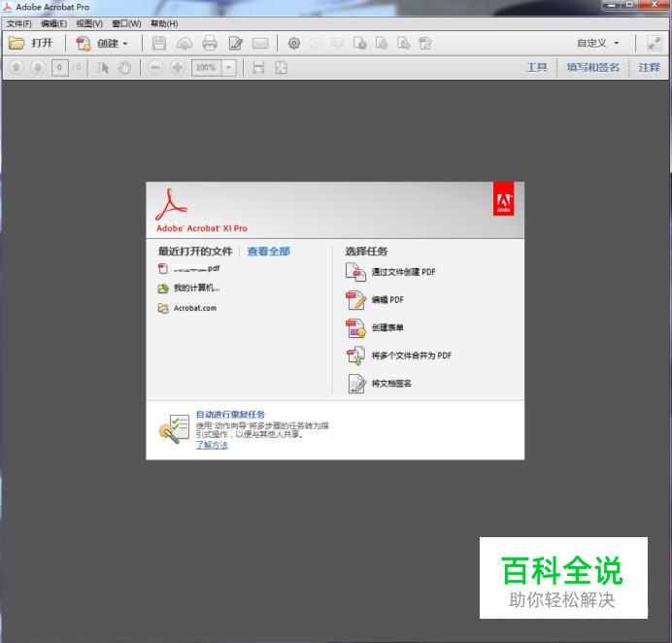Viewport: 672px width, 643px height.
Task: Click the second page-tool icon with lock
Action: coord(382,44)
